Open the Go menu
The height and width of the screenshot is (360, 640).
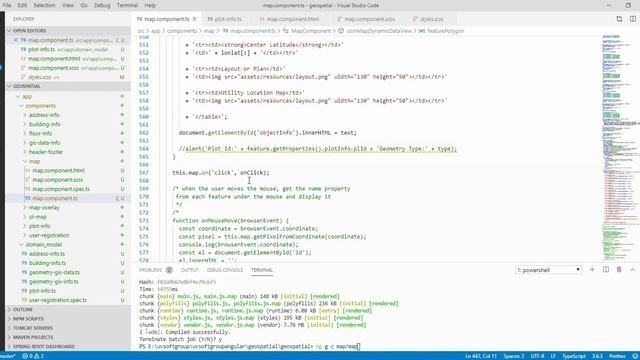pos(84,5)
